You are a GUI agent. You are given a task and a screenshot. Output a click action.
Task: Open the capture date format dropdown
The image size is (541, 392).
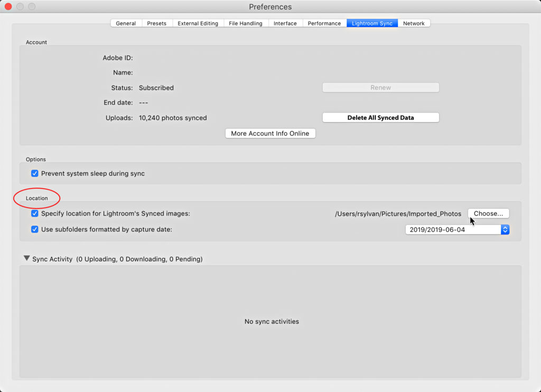457,229
